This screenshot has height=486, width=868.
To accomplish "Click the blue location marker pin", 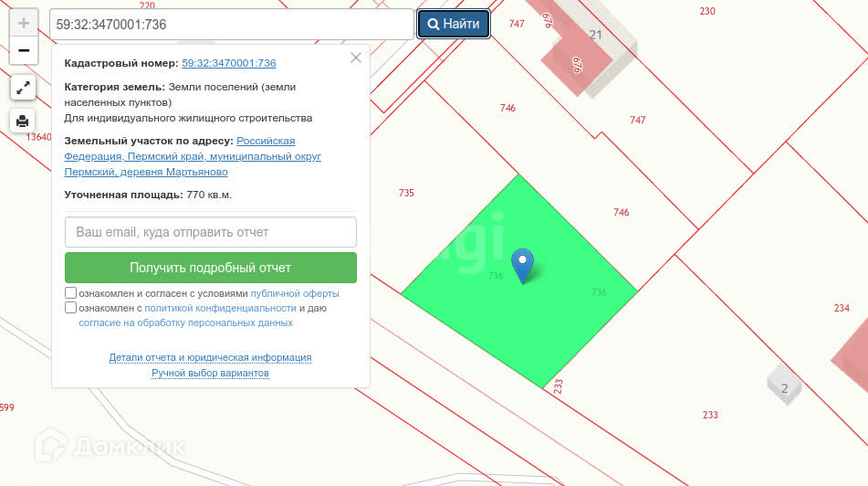I will 522,265.
